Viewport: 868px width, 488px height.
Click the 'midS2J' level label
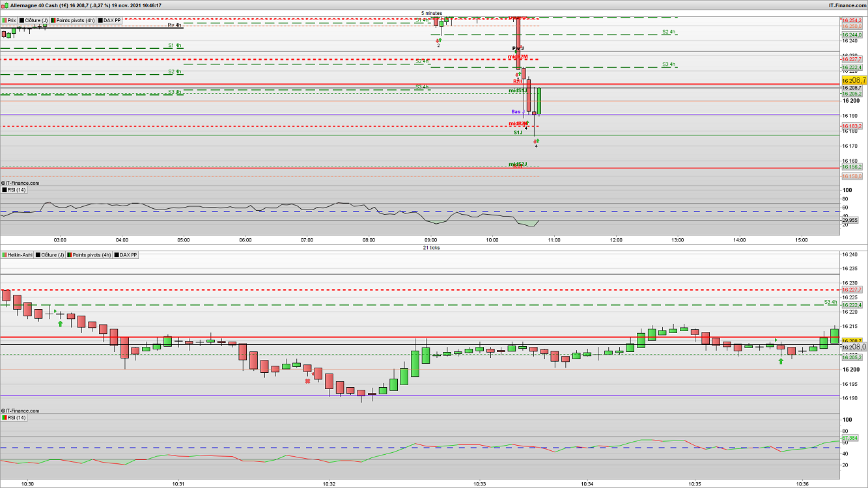click(x=518, y=164)
